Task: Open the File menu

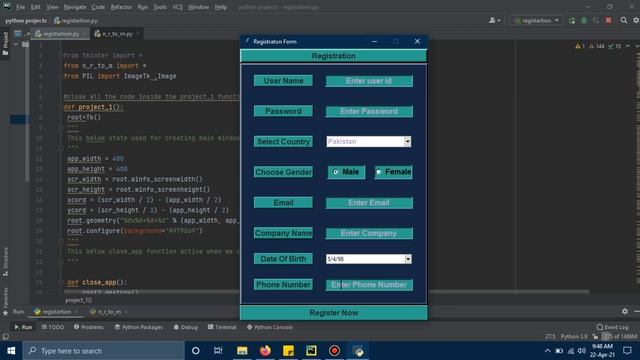Action: (20, 7)
